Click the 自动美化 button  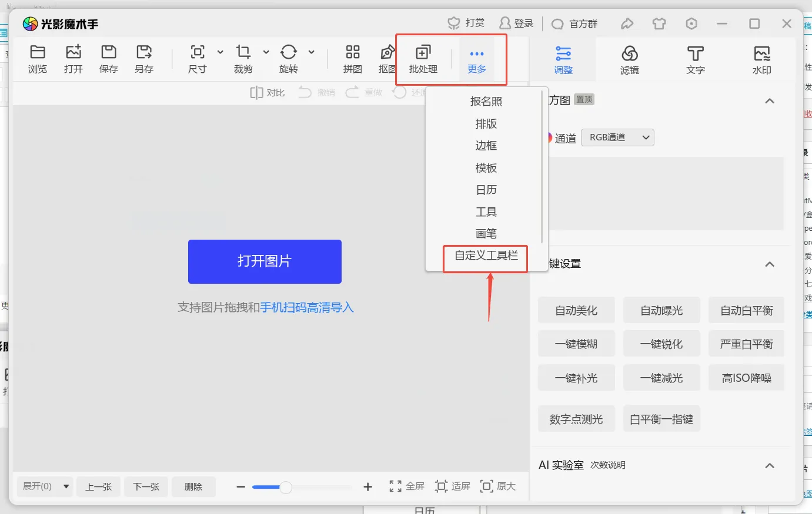coord(576,310)
